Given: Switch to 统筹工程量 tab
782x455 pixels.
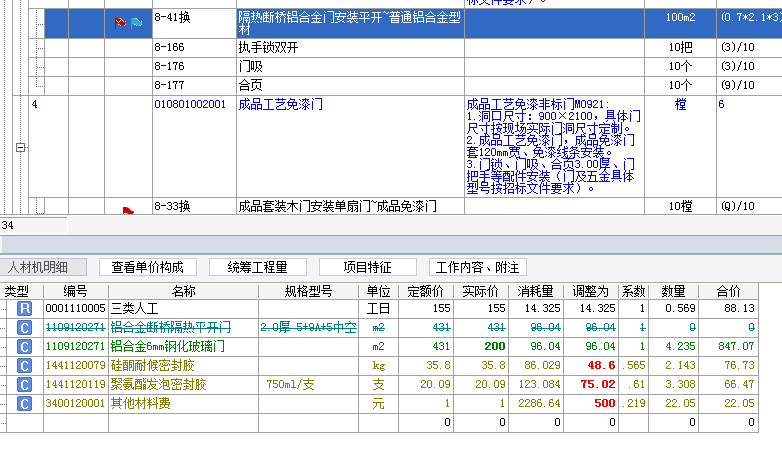Looking at the screenshot, I should [x=257, y=267].
